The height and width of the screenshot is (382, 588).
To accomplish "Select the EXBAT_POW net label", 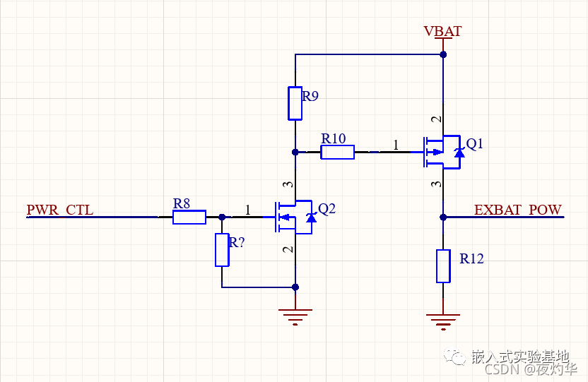I will pos(518,210).
